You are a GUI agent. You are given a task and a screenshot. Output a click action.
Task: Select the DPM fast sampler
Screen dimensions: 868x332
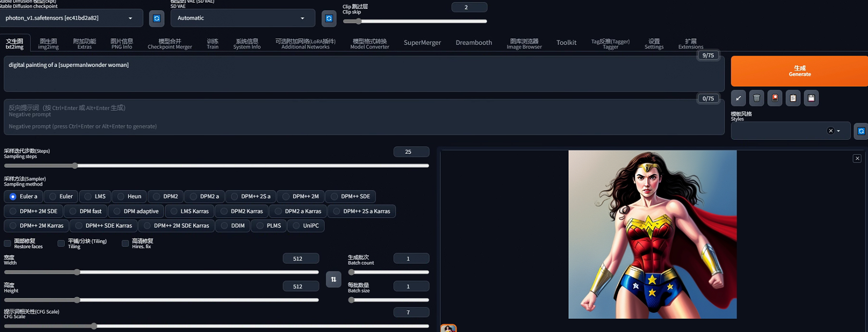click(85, 211)
